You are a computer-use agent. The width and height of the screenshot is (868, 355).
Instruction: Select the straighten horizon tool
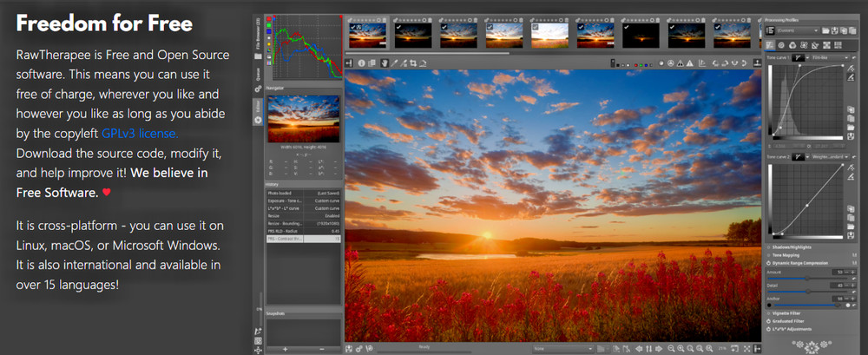point(423,63)
